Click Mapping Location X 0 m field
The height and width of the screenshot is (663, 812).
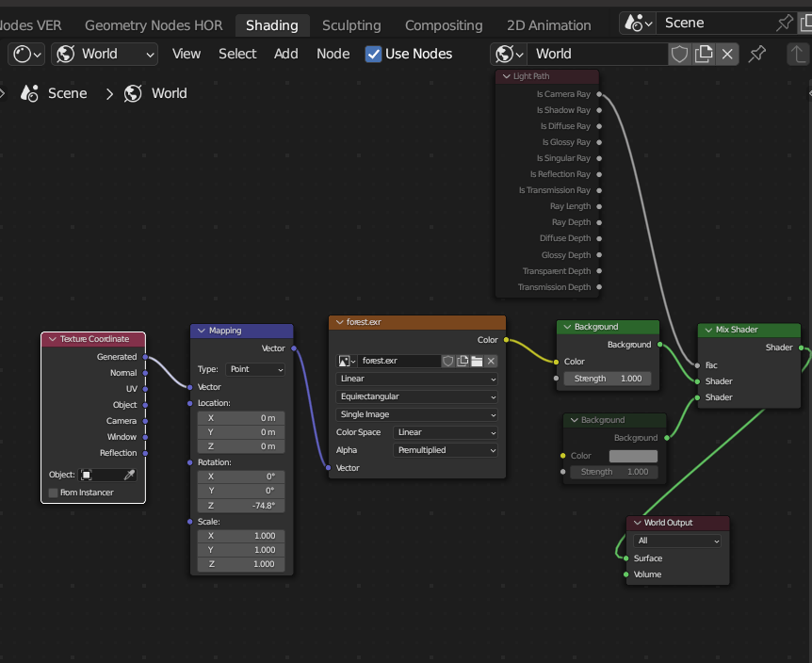[x=241, y=418]
